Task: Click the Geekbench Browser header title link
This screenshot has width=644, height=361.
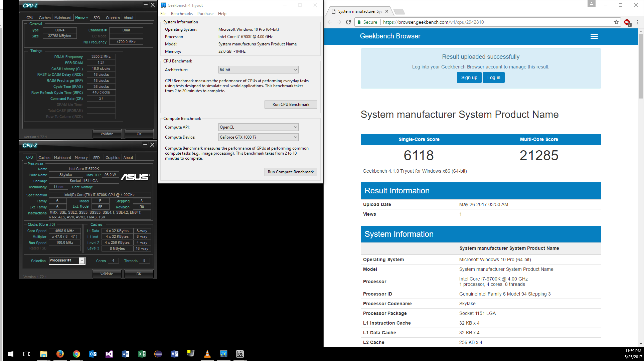Action: [x=390, y=36]
